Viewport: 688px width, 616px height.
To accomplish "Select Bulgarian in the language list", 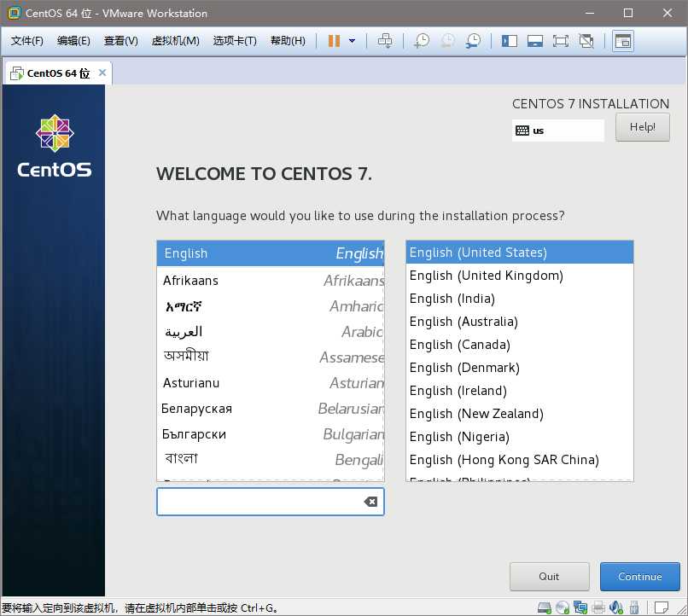I will click(x=271, y=434).
